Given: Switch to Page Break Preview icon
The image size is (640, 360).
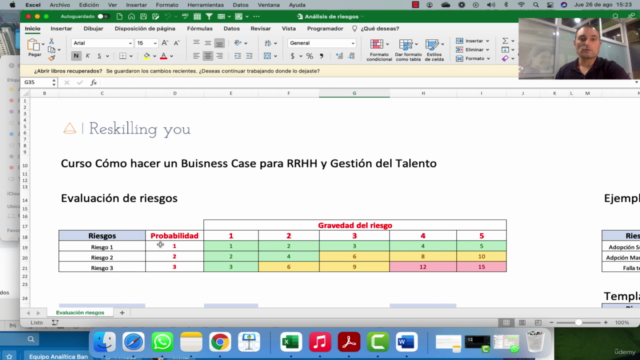Looking at the screenshot, I should coord(538,322).
